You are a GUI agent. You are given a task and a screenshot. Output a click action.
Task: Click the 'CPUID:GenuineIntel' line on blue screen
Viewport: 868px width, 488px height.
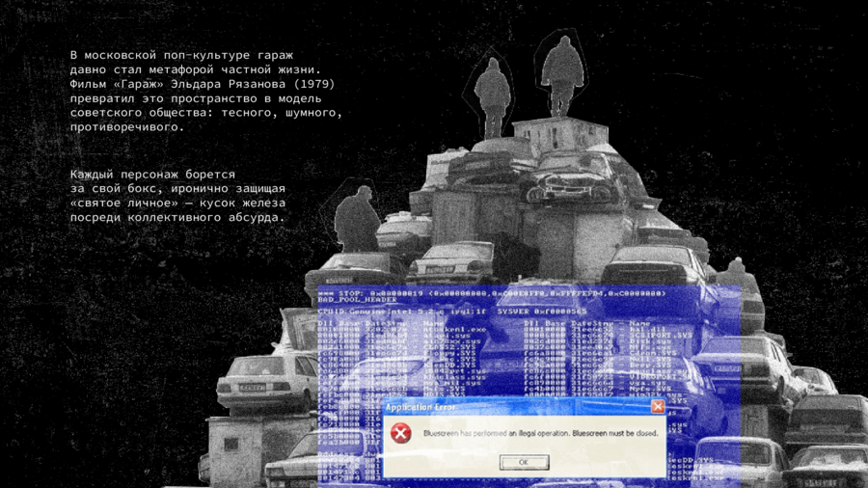[x=451, y=312]
